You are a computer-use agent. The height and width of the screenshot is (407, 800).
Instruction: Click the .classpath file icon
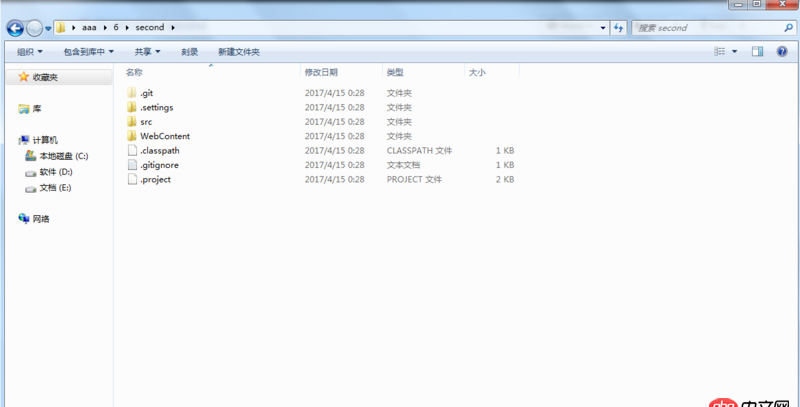(132, 150)
